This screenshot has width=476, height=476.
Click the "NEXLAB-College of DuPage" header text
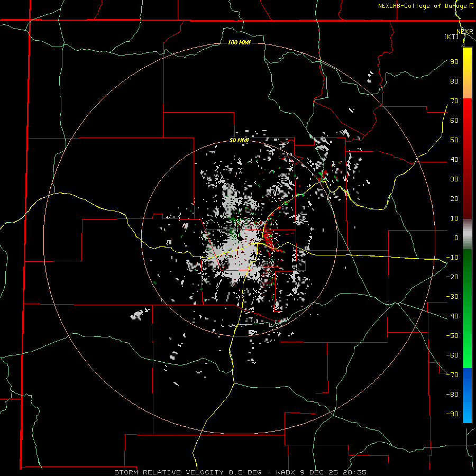[x=422, y=6]
